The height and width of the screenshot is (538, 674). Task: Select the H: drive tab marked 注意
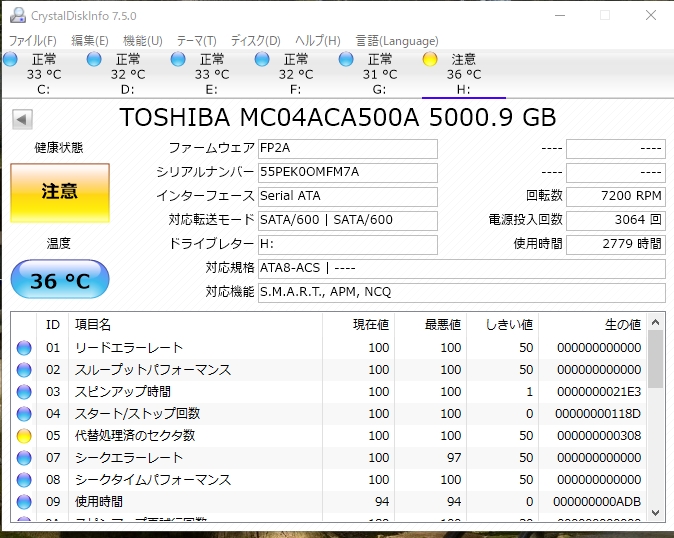463,74
